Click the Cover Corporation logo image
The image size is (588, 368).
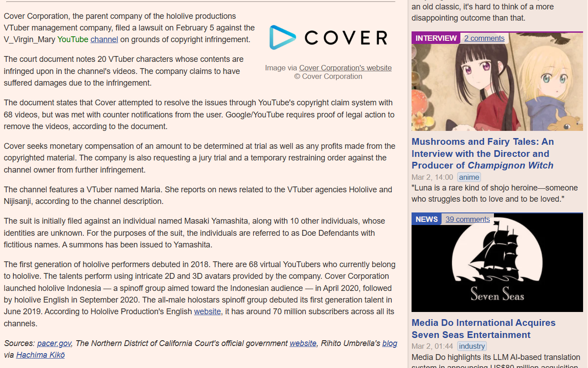pos(328,37)
